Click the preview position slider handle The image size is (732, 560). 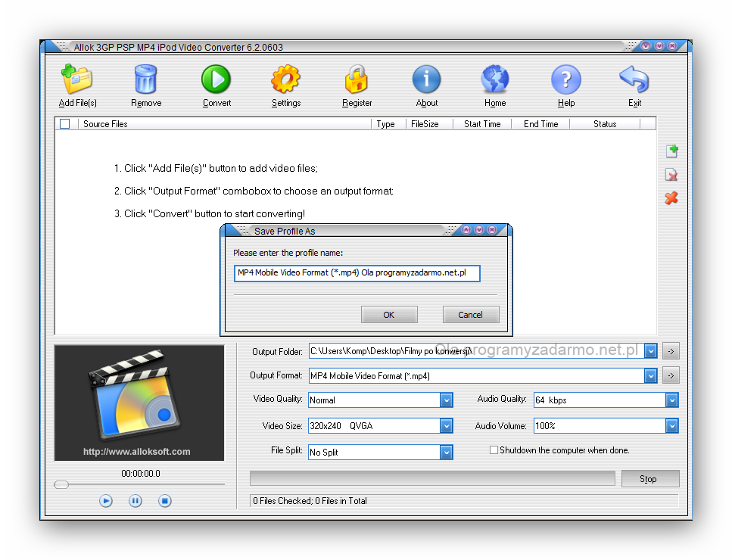61,484
